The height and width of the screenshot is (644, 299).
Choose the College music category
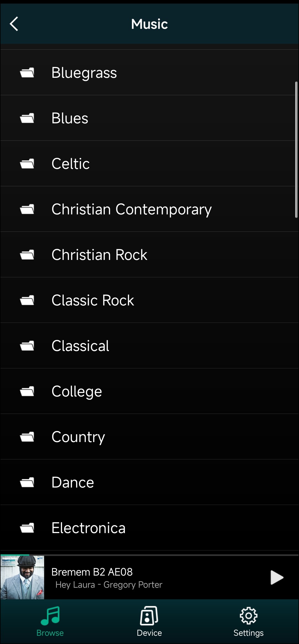tap(77, 391)
